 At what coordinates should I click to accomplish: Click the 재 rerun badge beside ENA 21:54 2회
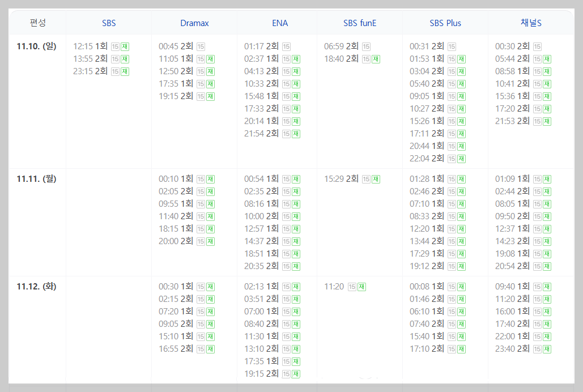coord(296,134)
